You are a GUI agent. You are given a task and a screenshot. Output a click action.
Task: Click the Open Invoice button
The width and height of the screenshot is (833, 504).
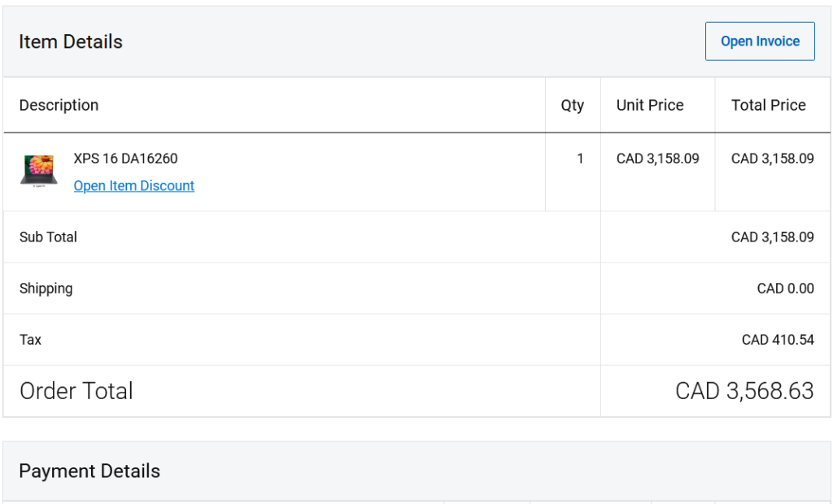[x=760, y=41]
